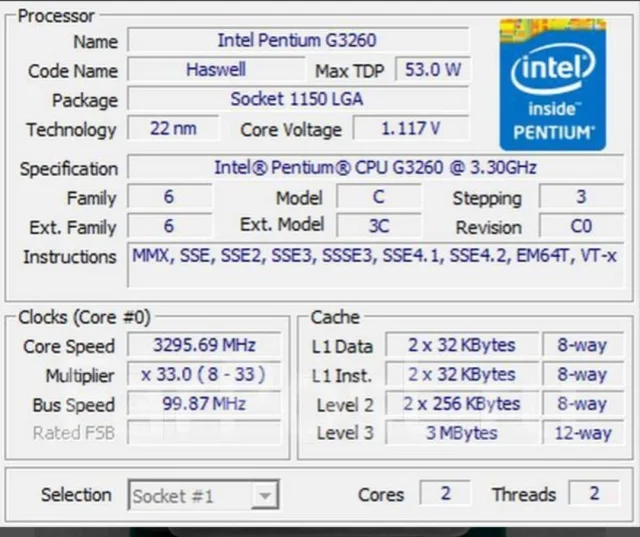640x537 pixels.
Task: Click the 'Rated FSB' label
Action: (x=74, y=433)
